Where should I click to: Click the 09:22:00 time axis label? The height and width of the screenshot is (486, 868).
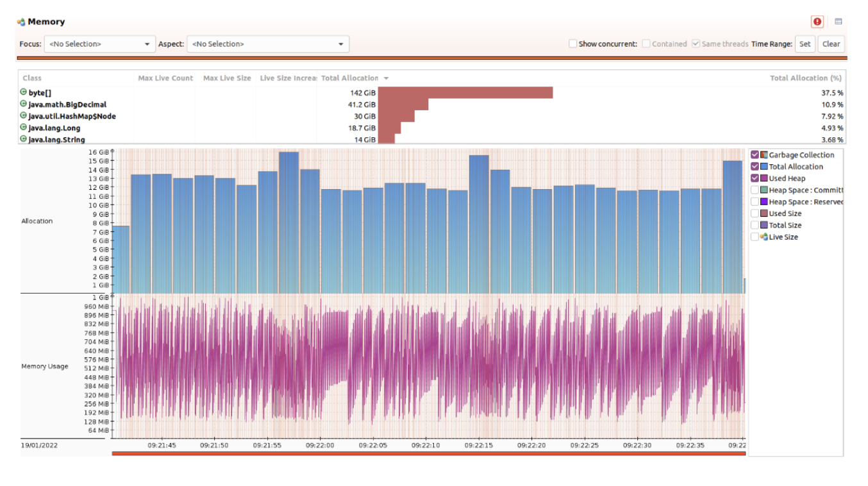coord(320,445)
